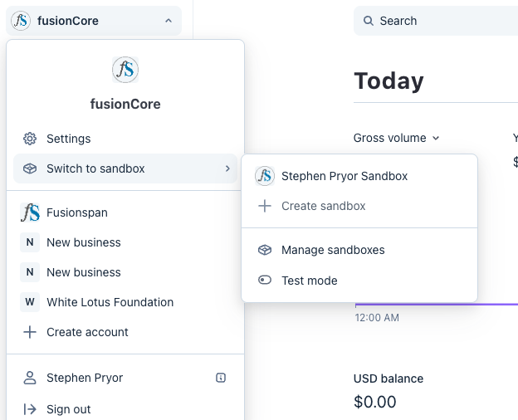This screenshot has width=518, height=420.
Task: Click the fusionCore logo in the header button
Action: pyautogui.click(x=21, y=21)
